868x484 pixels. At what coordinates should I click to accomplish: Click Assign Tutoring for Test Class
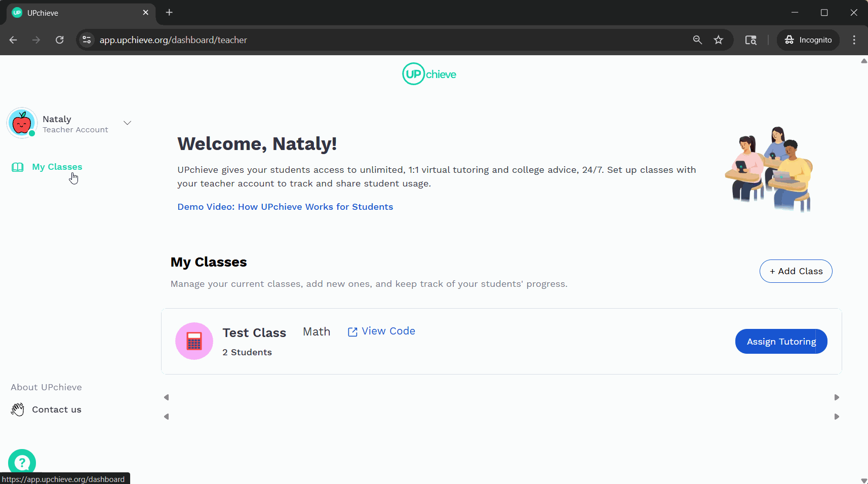(781, 342)
